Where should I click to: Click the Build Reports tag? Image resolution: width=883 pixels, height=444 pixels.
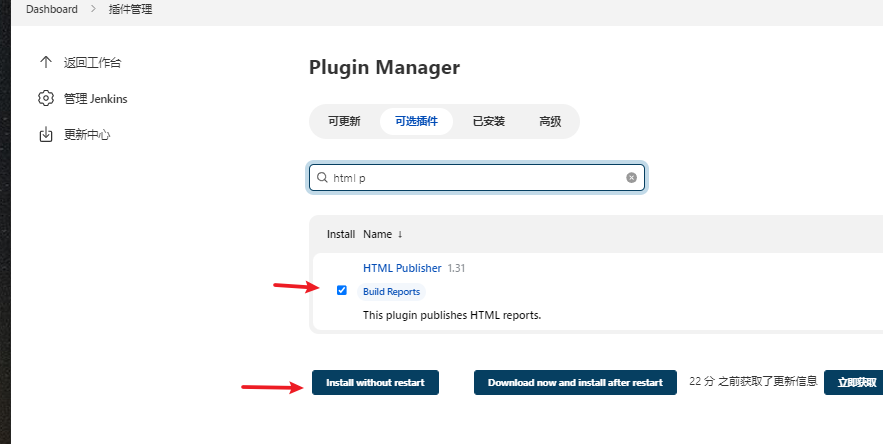tap(391, 292)
